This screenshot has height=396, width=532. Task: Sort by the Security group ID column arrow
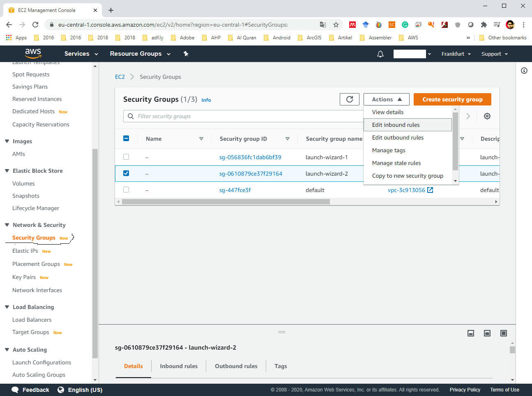click(x=288, y=139)
